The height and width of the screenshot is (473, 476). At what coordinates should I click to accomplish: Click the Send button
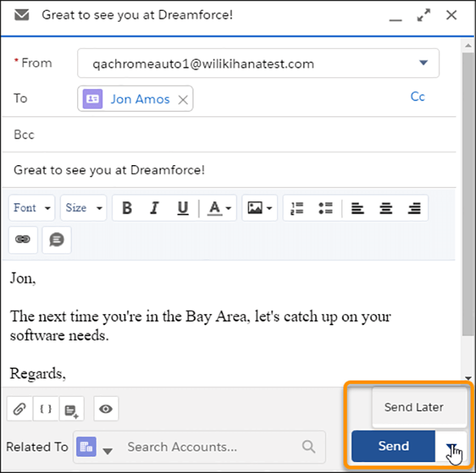pos(394,446)
